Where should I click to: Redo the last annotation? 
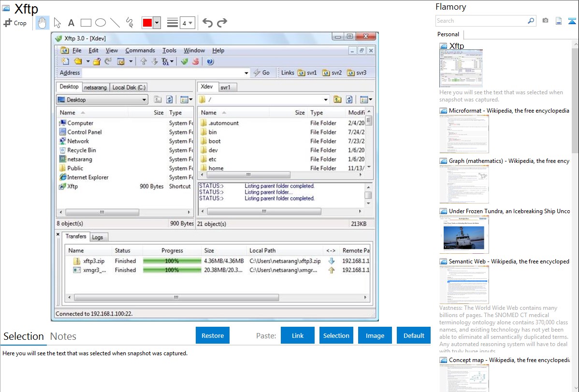222,23
